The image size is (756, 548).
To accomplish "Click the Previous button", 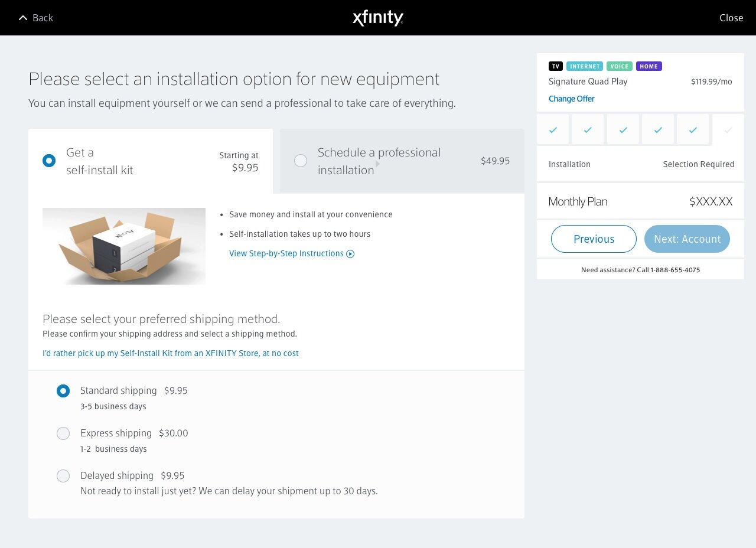I will tap(594, 239).
